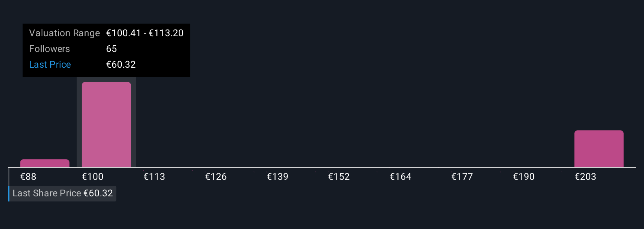Click the €177 axis label
Viewport: 644px width, 229px height.
pyautogui.click(x=462, y=177)
